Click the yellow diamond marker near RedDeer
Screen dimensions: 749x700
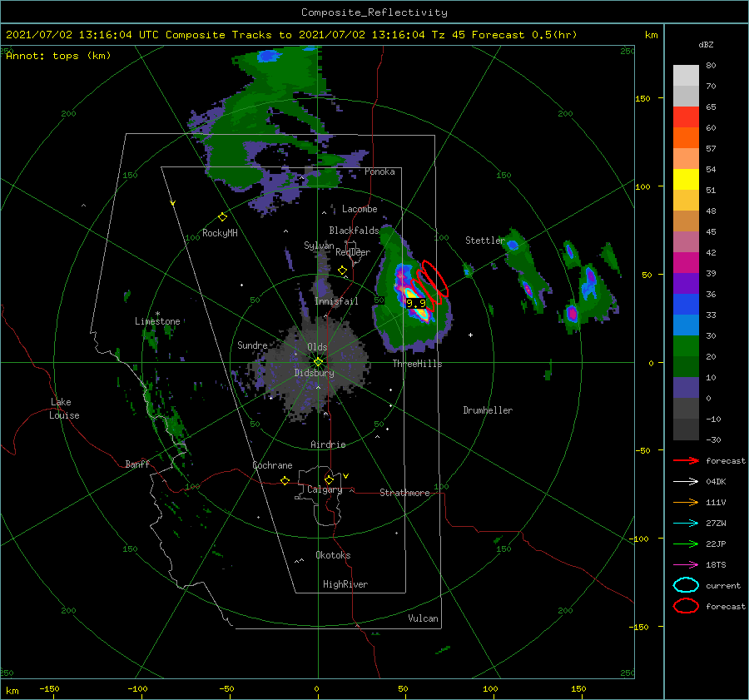[342, 271]
